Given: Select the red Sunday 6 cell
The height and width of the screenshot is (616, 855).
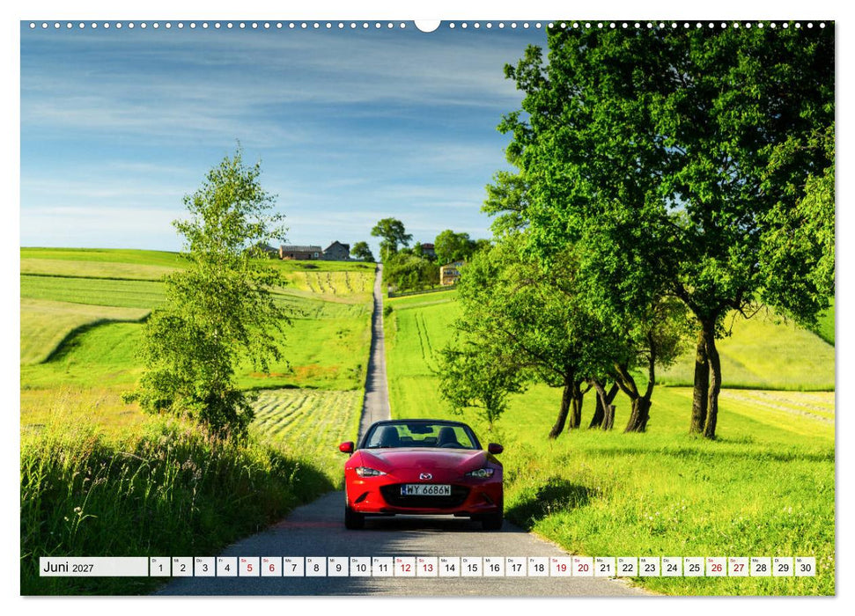Looking at the screenshot, I should click(x=271, y=567).
